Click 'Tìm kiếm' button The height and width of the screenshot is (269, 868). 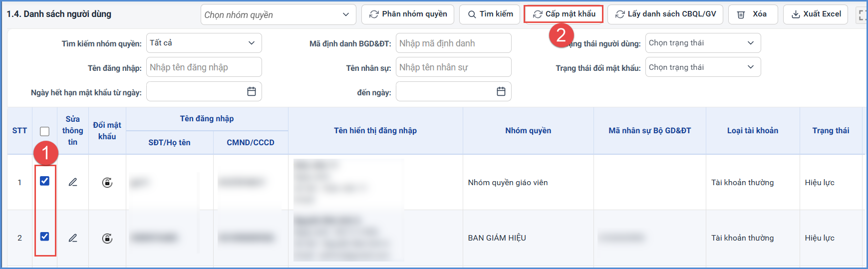490,14
